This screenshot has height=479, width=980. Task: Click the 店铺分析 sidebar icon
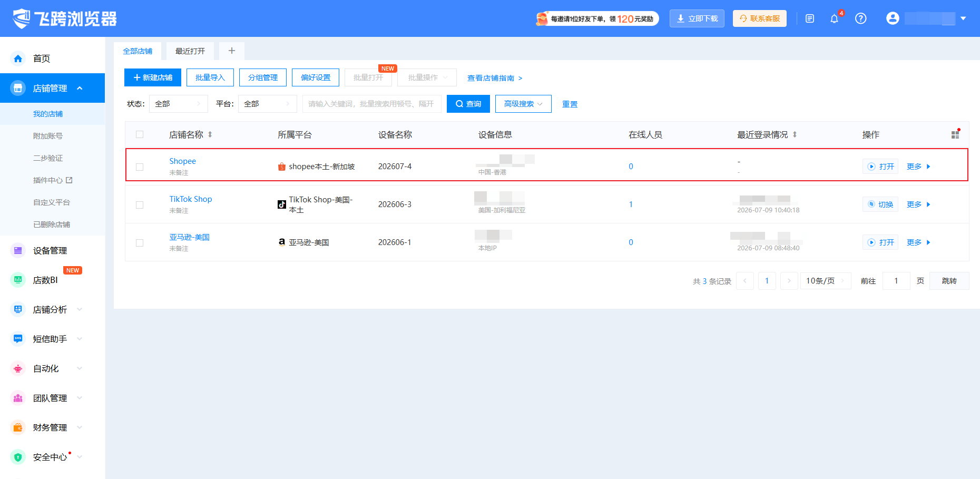click(18, 309)
